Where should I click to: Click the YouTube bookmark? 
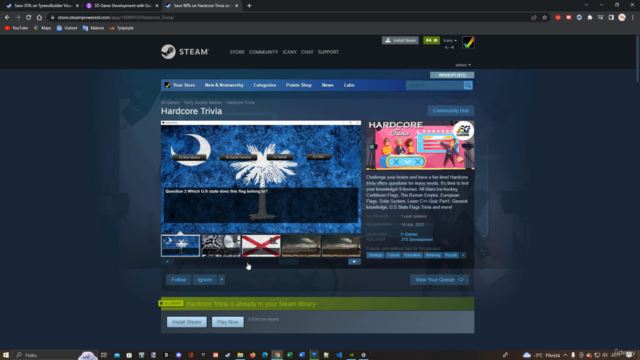point(16,28)
